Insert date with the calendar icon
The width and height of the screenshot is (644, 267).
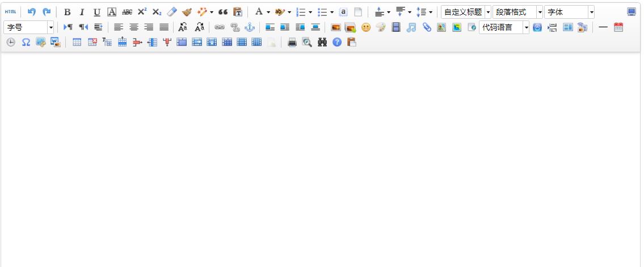(618, 27)
